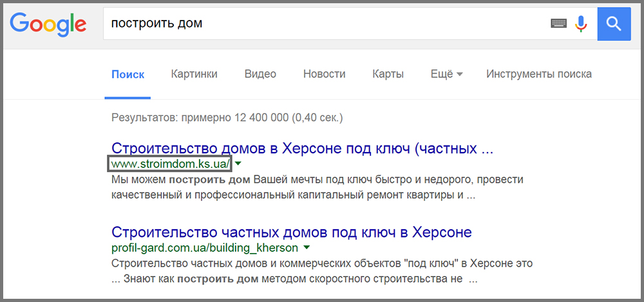Open the 'Карты' tab

pos(388,74)
